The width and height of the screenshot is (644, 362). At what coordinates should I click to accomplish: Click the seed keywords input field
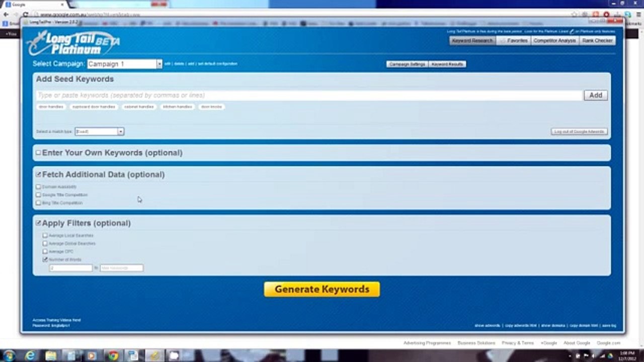pos(309,95)
